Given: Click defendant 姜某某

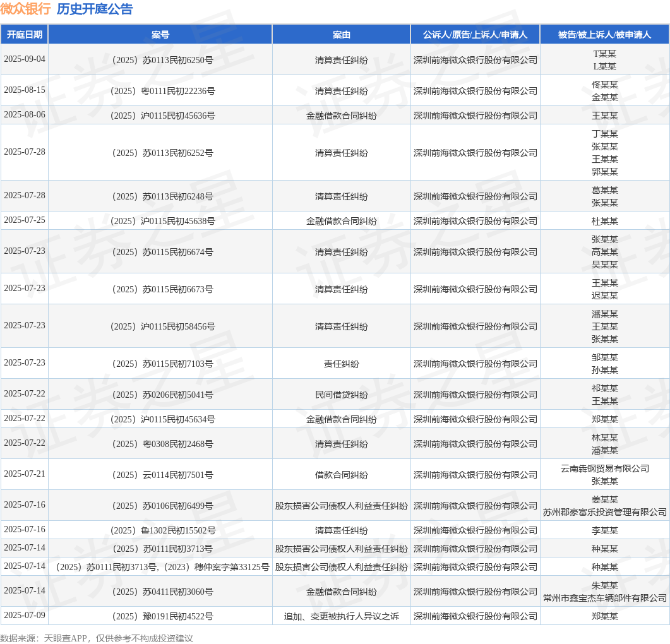Looking at the screenshot, I should click(x=604, y=499).
